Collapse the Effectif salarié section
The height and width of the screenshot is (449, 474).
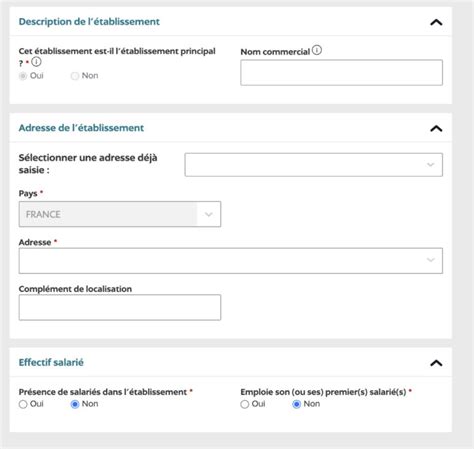point(436,363)
